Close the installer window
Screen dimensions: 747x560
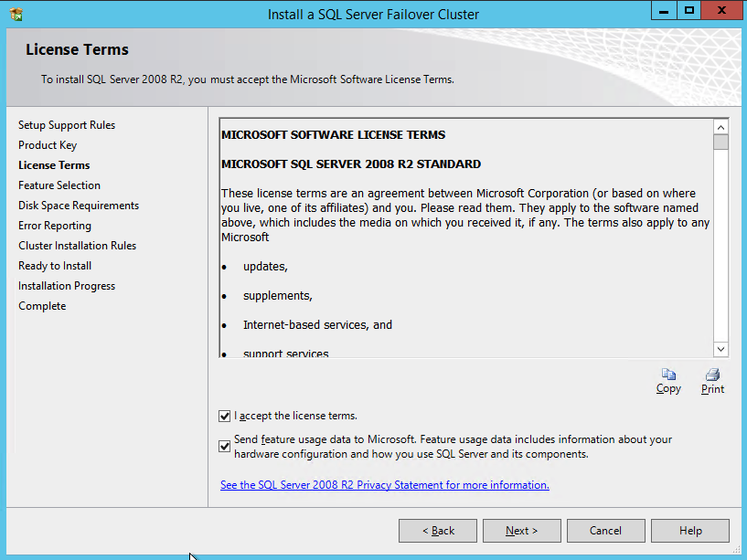tap(720, 11)
